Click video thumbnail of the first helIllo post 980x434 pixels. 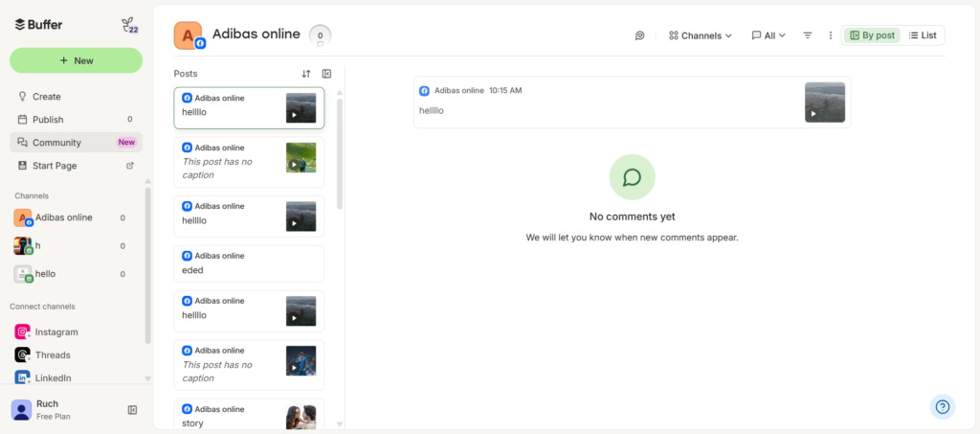[301, 108]
